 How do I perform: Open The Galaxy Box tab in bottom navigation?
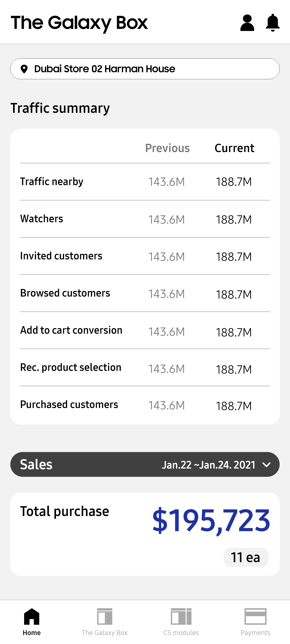click(x=105, y=622)
